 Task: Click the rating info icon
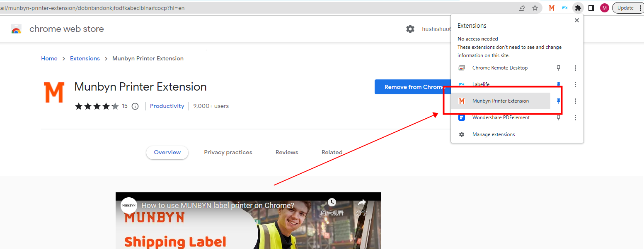pos(135,106)
